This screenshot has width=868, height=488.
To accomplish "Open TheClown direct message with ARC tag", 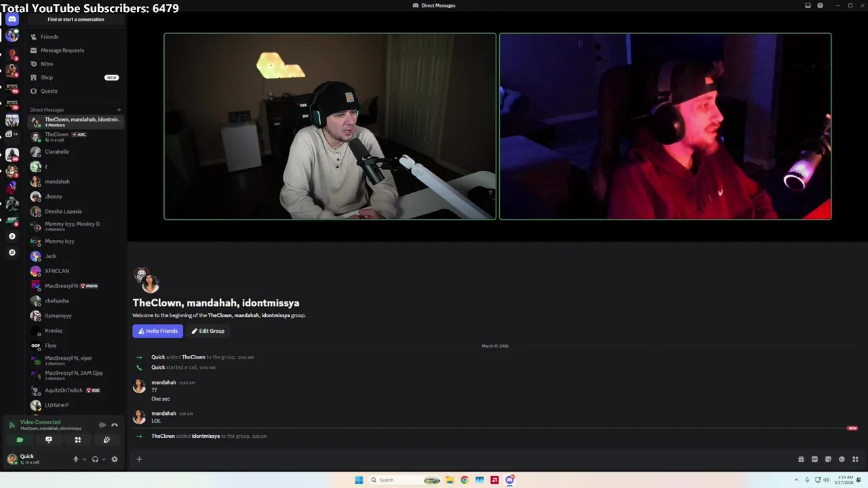I will 75,137.
